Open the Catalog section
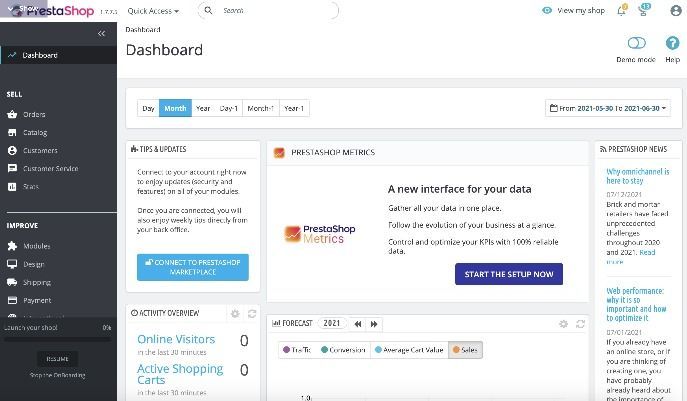Screen dimensions: 687x401 (35, 132)
